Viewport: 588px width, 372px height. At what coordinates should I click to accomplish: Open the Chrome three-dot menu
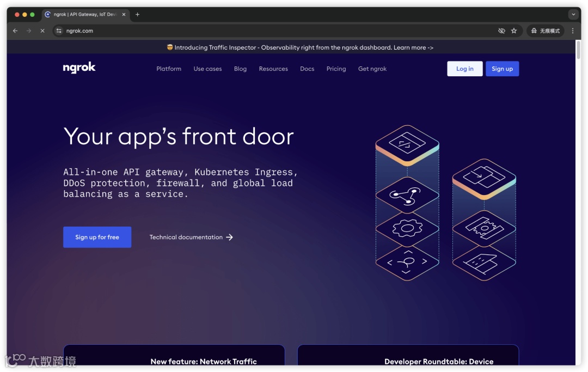pos(573,31)
